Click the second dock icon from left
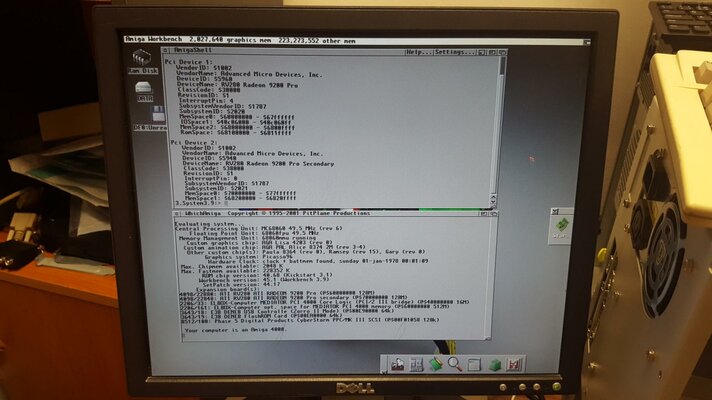712x400 pixels. point(417,364)
